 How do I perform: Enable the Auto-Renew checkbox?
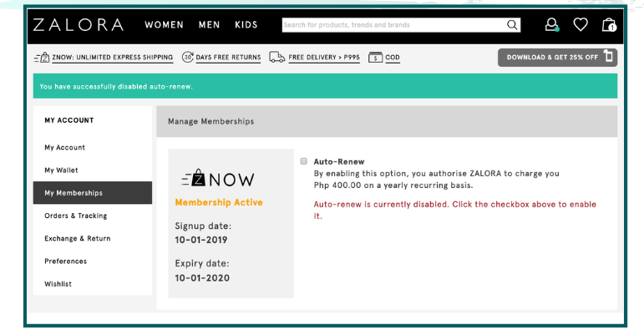[x=303, y=161]
